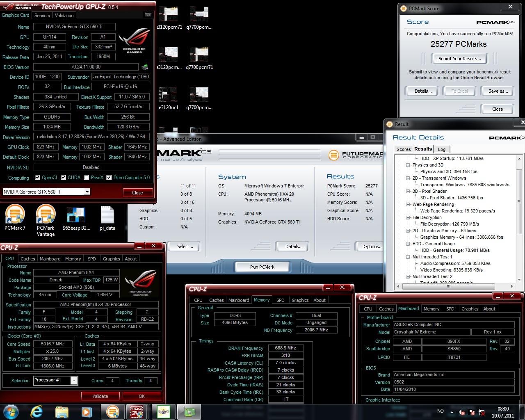This screenshot has height=420, width=525.
Task: Open Graphics tab in CPU-Z Mainboard window
Action: [x=470, y=309]
